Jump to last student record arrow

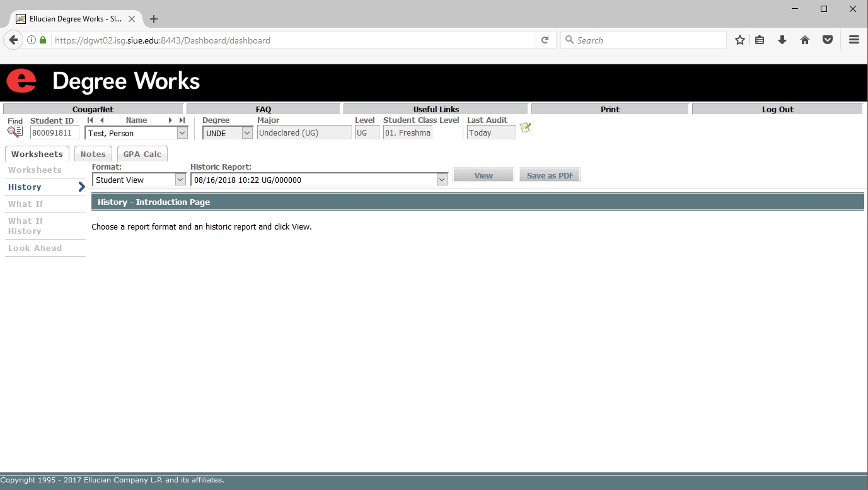pyautogui.click(x=182, y=120)
